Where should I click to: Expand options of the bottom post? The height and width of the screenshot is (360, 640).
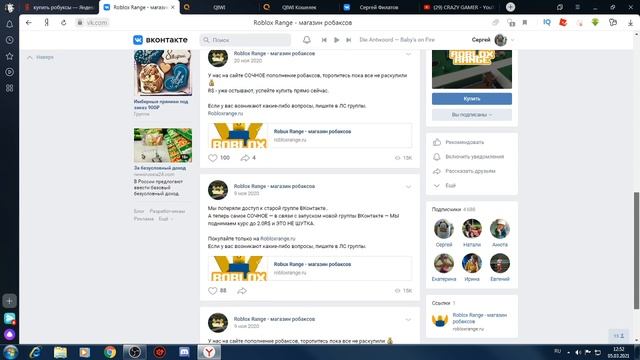408,320
